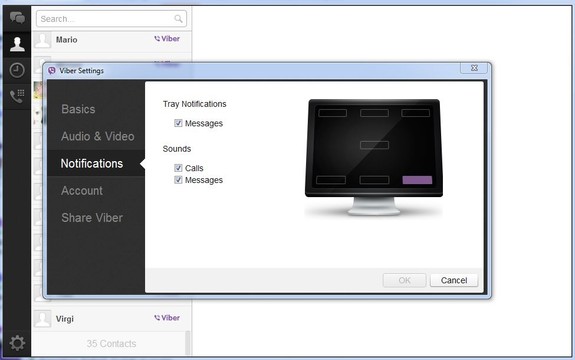Open settings gear icon at bottom left
The width and height of the screenshot is (575, 360).
17,343
